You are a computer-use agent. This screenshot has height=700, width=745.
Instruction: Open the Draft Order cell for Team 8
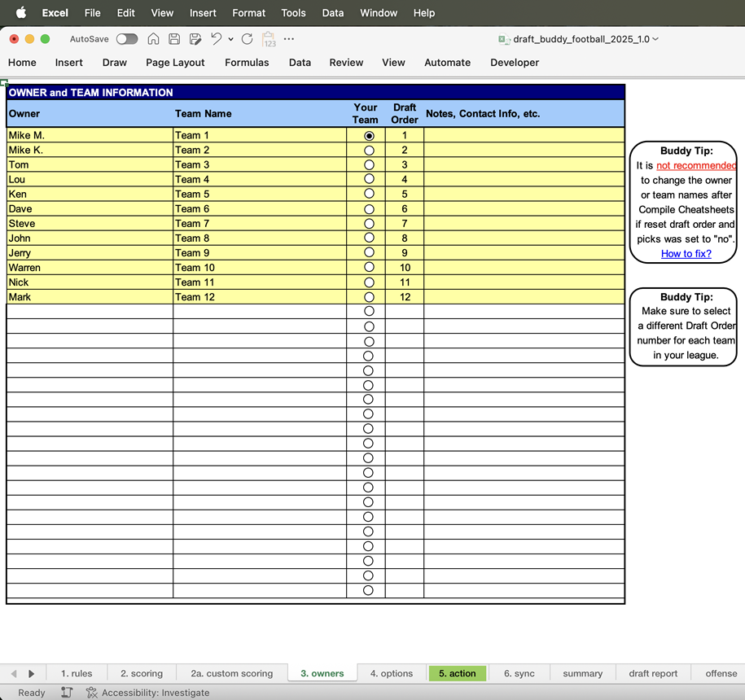405,238
